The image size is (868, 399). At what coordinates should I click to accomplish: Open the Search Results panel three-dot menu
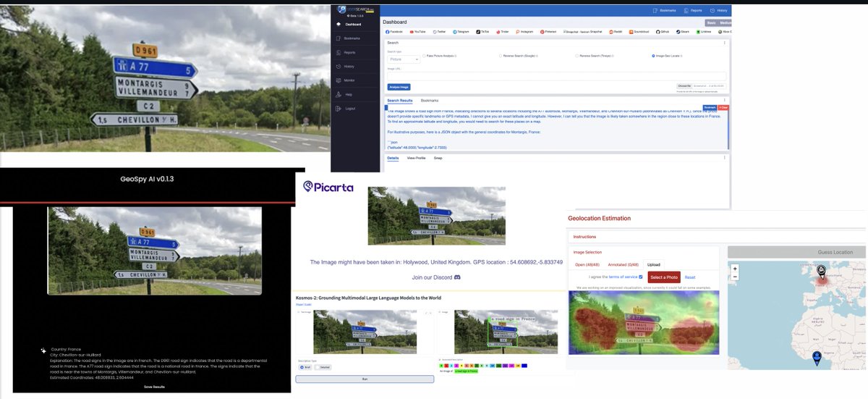(726, 101)
